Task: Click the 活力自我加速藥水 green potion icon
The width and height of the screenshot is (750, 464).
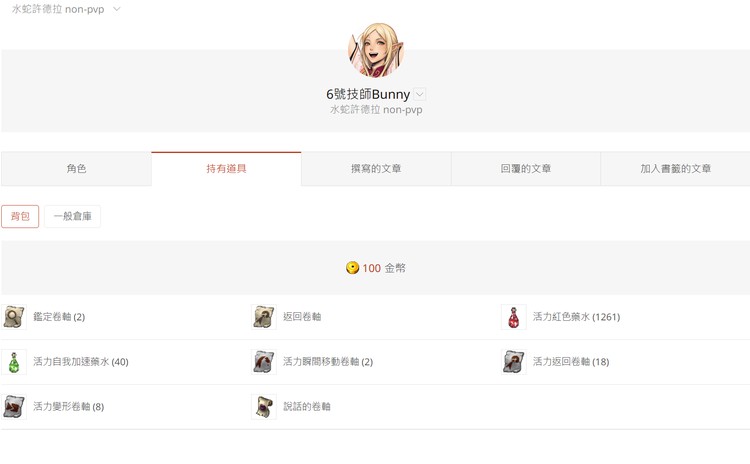Action: point(14,362)
